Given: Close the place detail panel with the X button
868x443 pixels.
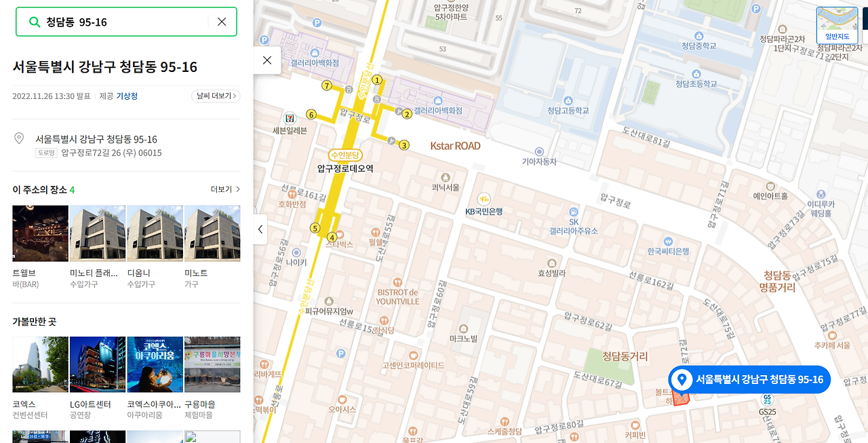Looking at the screenshot, I should click(x=267, y=60).
